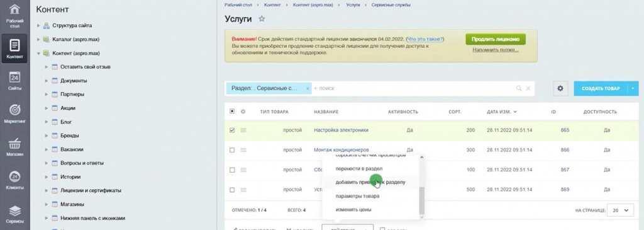Select the Контент sidebar icon

tap(14, 49)
